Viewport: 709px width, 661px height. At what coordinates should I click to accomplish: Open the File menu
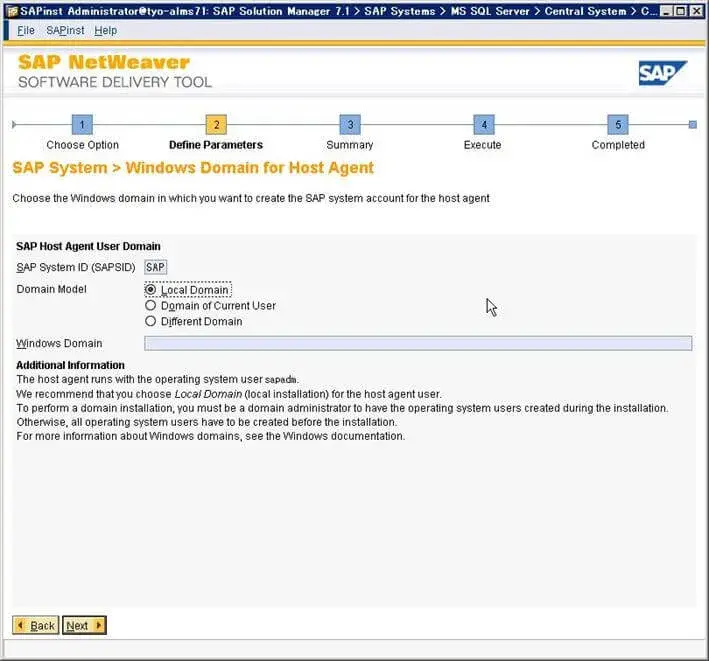[x=26, y=30]
